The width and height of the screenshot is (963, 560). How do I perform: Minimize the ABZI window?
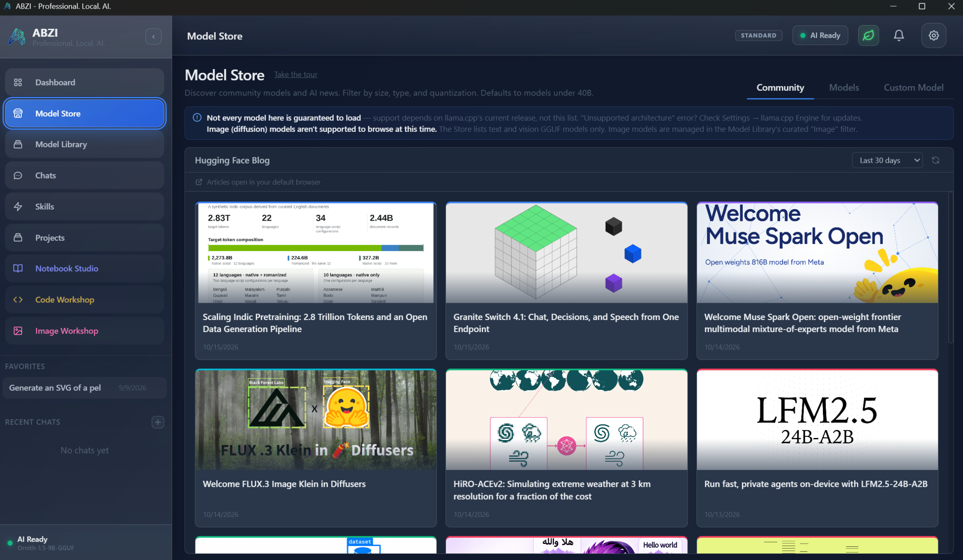893,6
